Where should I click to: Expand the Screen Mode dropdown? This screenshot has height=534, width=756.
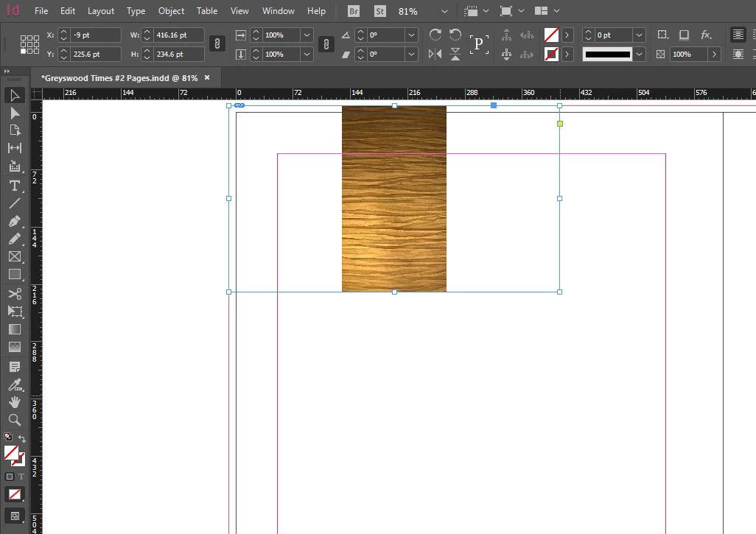[521, 10]
